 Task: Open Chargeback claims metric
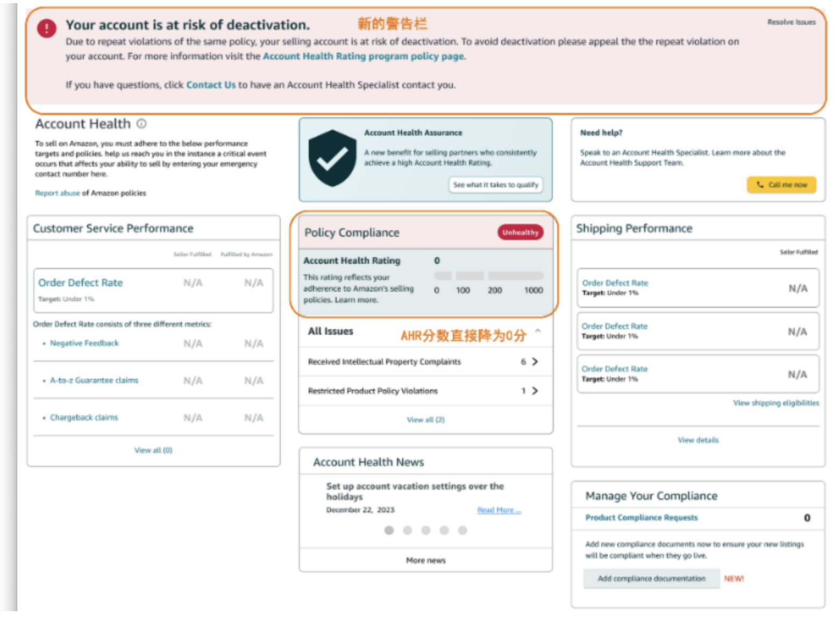(x=84, y=418)
